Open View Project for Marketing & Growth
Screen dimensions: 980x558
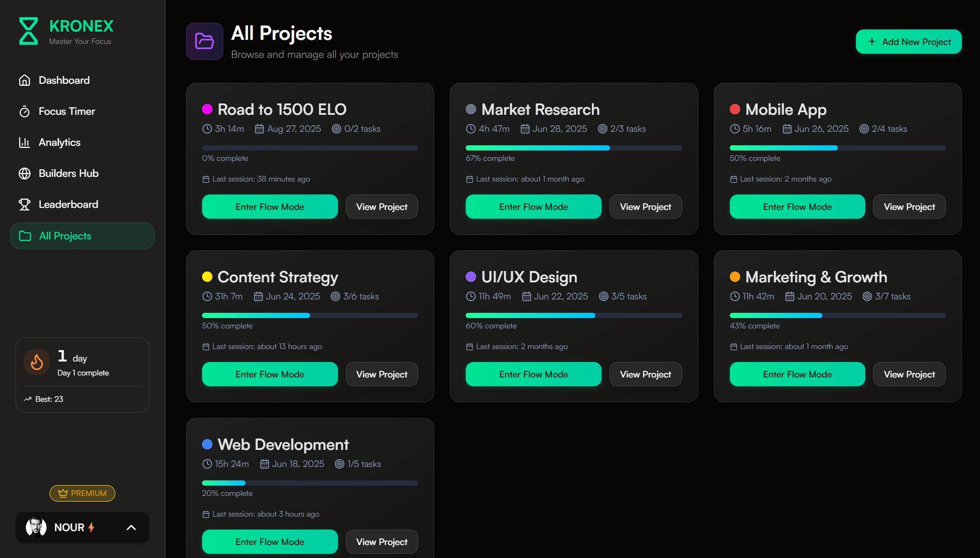(x=909, y=374)
